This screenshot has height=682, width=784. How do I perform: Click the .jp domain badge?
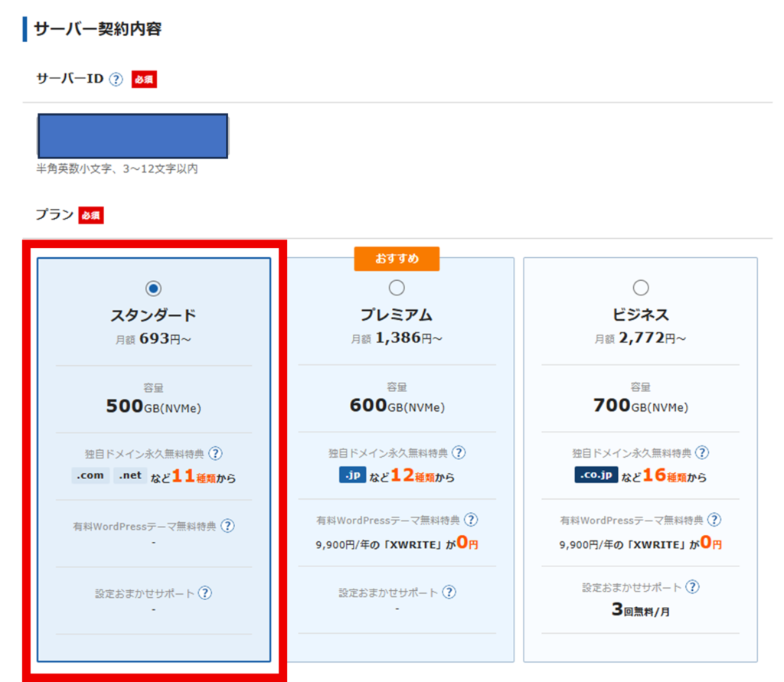click(352, 475)
